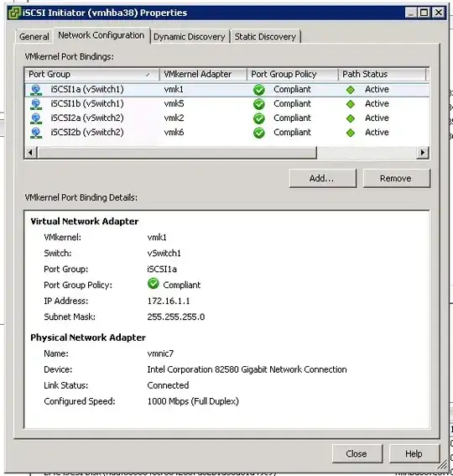Click the green Compliant check icon for vmk5

tap(259, 104)
